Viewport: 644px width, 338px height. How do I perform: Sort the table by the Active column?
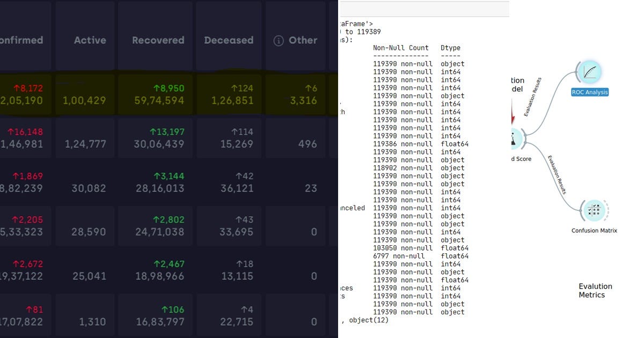[x=90, y=40]
